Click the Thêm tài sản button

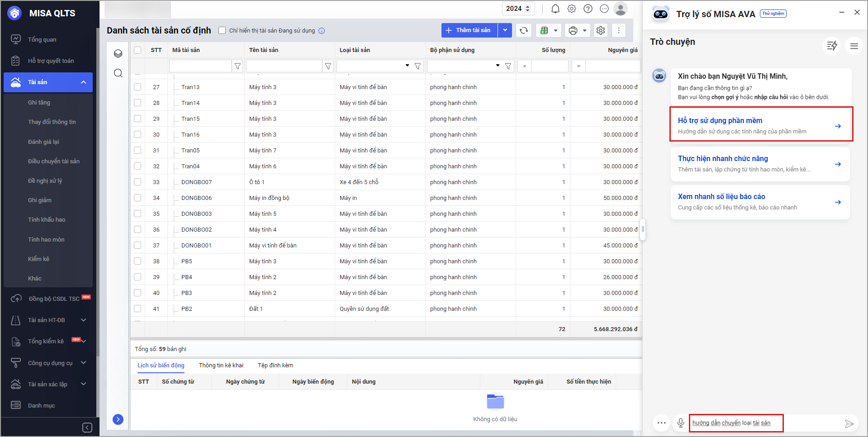click(x=469, y=30)
